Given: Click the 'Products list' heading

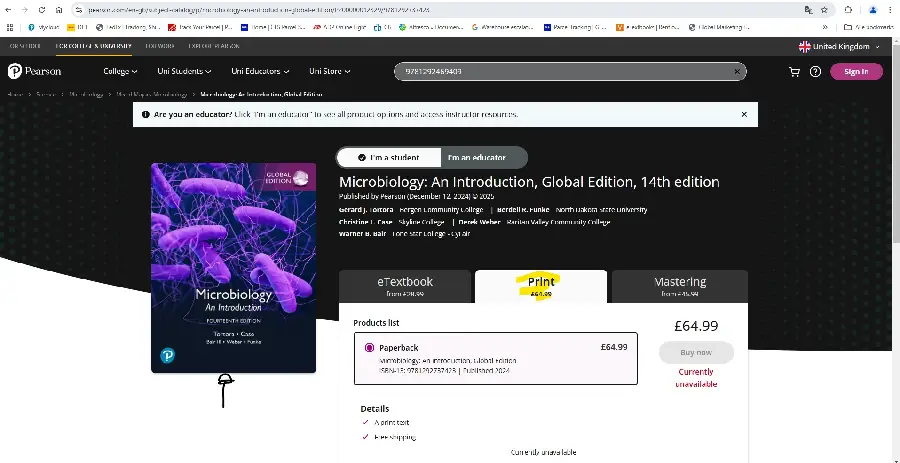Looking at the screenshot, I should coord(377,322).
